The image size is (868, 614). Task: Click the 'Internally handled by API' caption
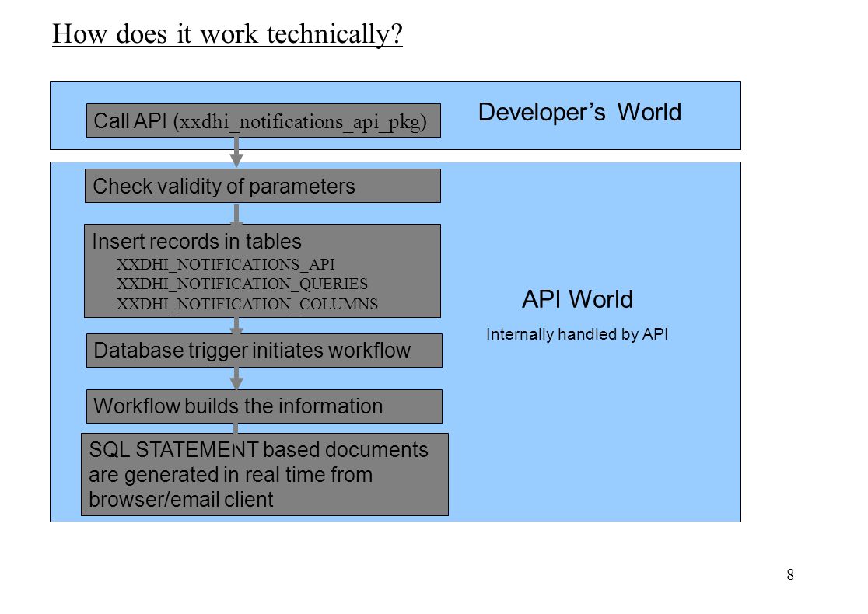pyautogui.click(x=577, y=334)
